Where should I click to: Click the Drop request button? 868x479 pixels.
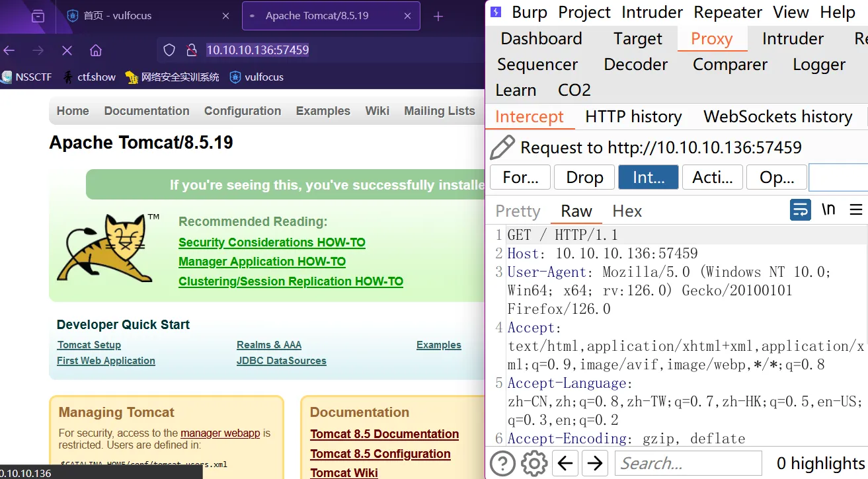[x=584, y=177]
